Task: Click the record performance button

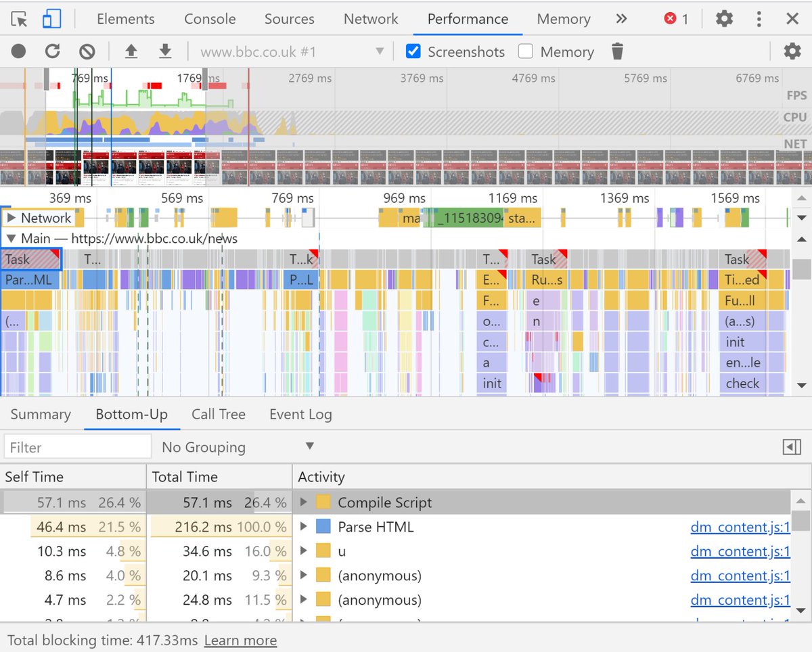Action: pyautogui.click(x=18, y=51)
